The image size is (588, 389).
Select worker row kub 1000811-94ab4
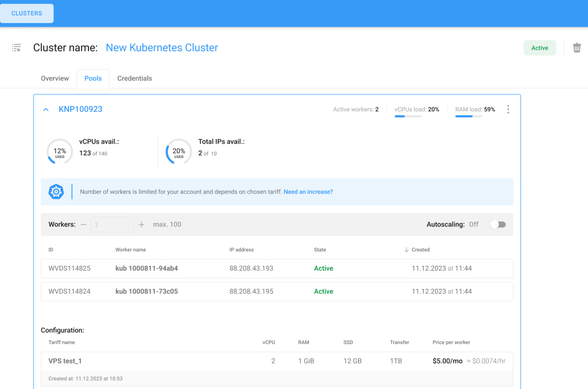(277, 269)
